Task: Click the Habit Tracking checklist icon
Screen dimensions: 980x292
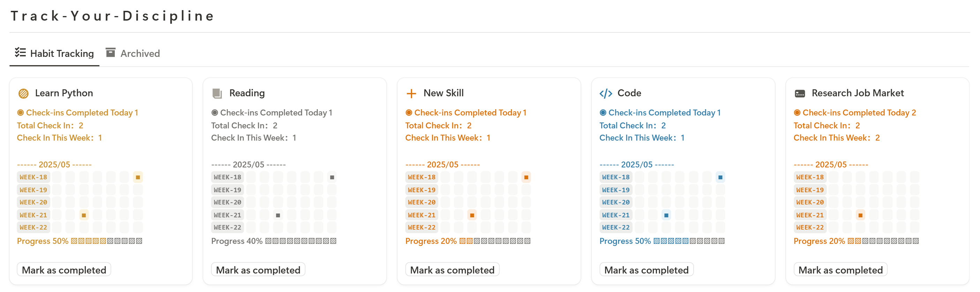Action: pos(20,52)
